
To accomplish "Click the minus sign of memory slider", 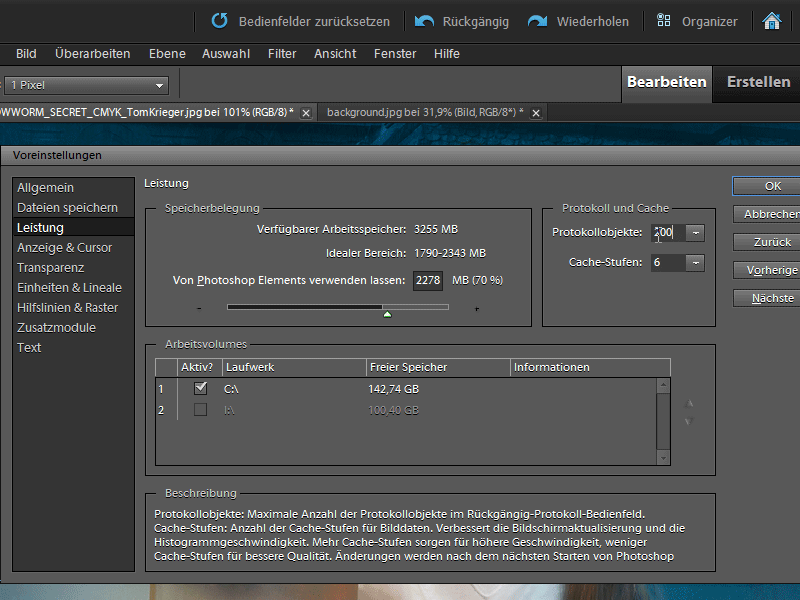I will 199,309.
